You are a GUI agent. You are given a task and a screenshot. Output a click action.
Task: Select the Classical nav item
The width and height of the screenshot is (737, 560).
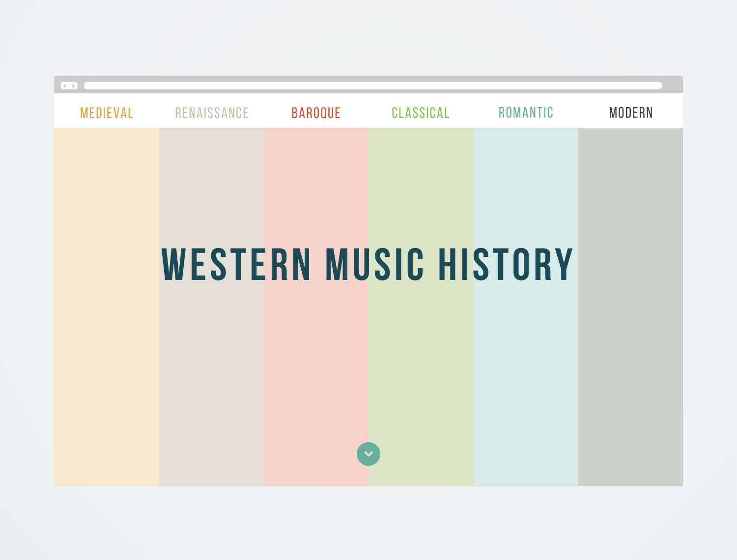[421, 113]
